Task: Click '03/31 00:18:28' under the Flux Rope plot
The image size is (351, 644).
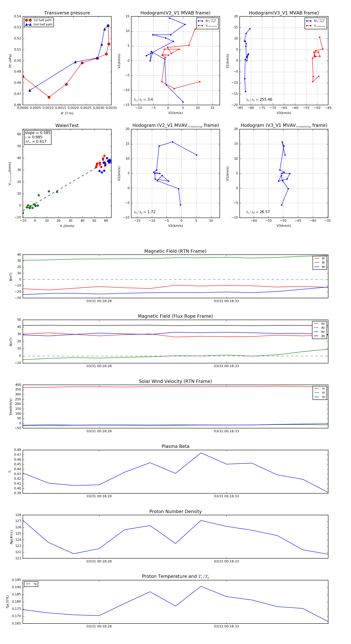Action: pyautogui.click(x=99, y=366)
